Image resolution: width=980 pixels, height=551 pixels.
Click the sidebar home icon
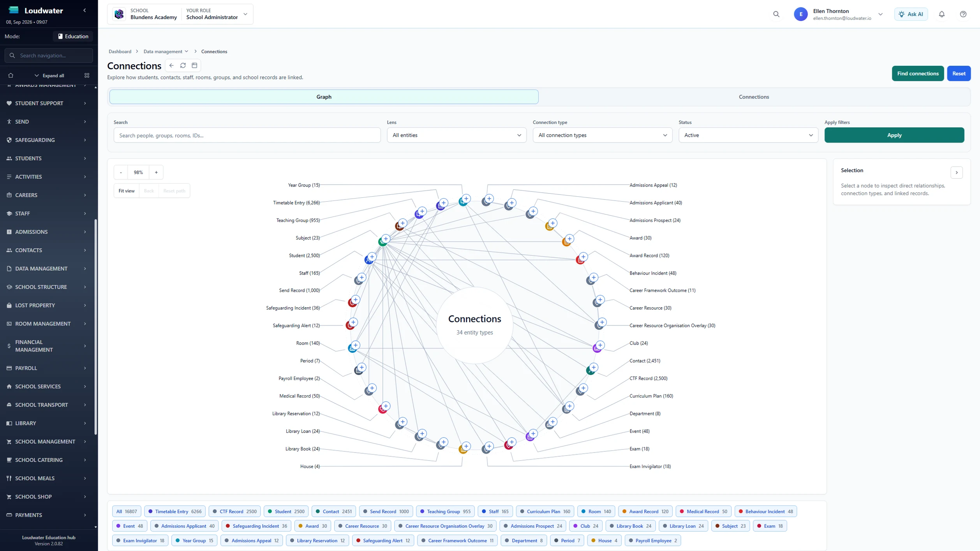pyautogui.click(x=11, y=76)
